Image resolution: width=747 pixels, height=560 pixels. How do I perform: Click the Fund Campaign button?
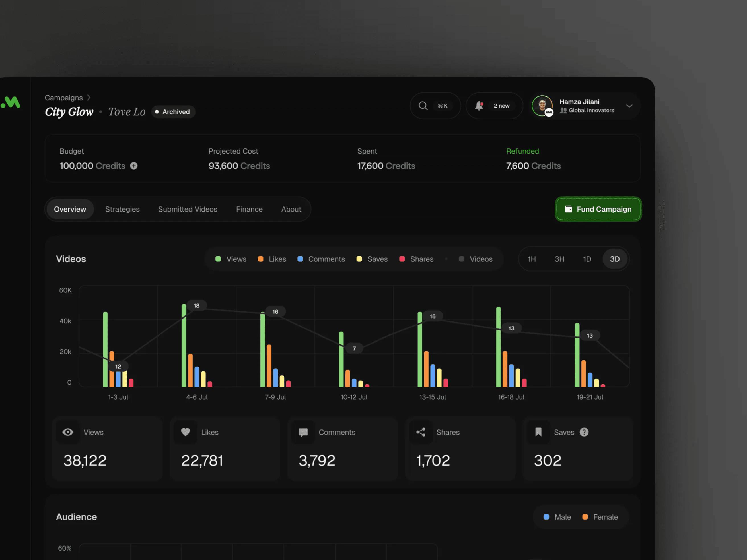coord(598,209)
